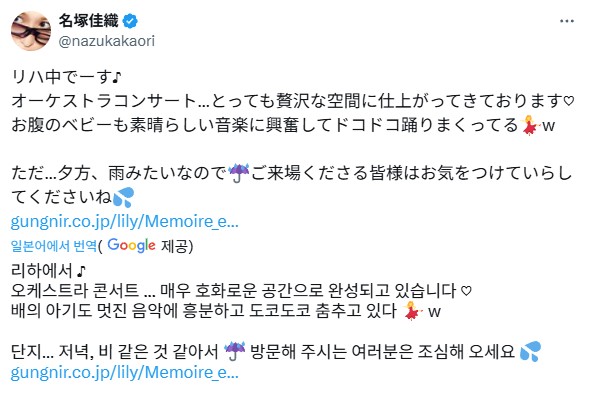589x394 pixels.
Task: Click the blue verified badge icon
Action: coord(130,21)
